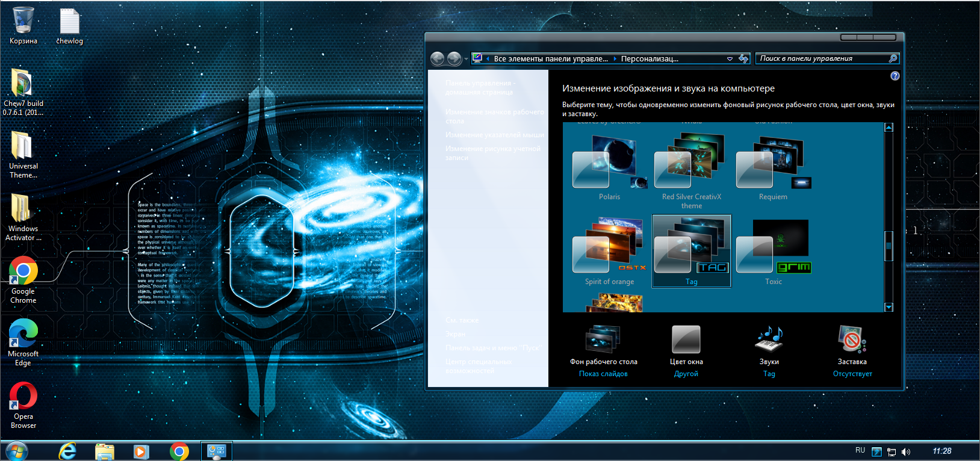Image resolution: width=980 pixels, height=461 pixels.
Task: Expand the arrow after 'Все элементы панели управле...'
Action: [615, 59]
